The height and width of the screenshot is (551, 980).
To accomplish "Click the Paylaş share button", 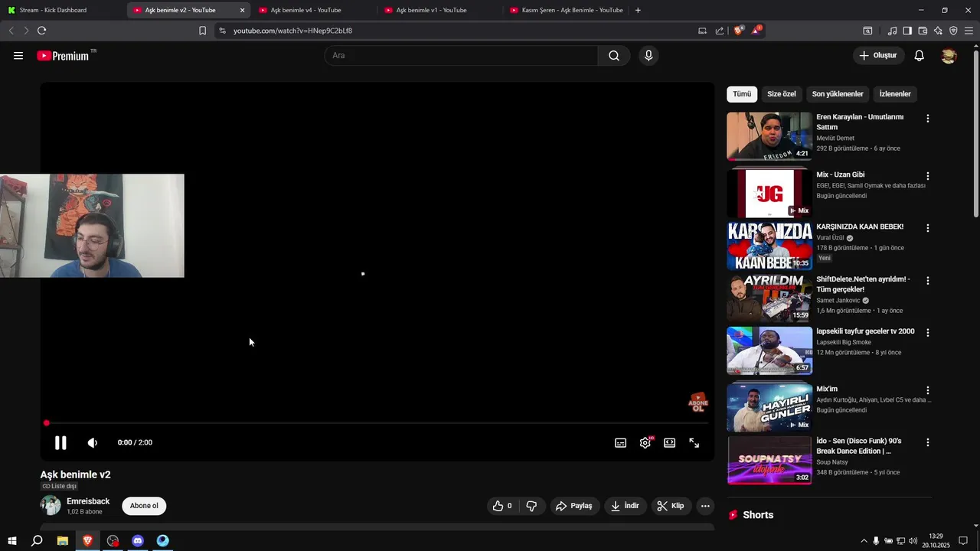I will click(574, 506).
